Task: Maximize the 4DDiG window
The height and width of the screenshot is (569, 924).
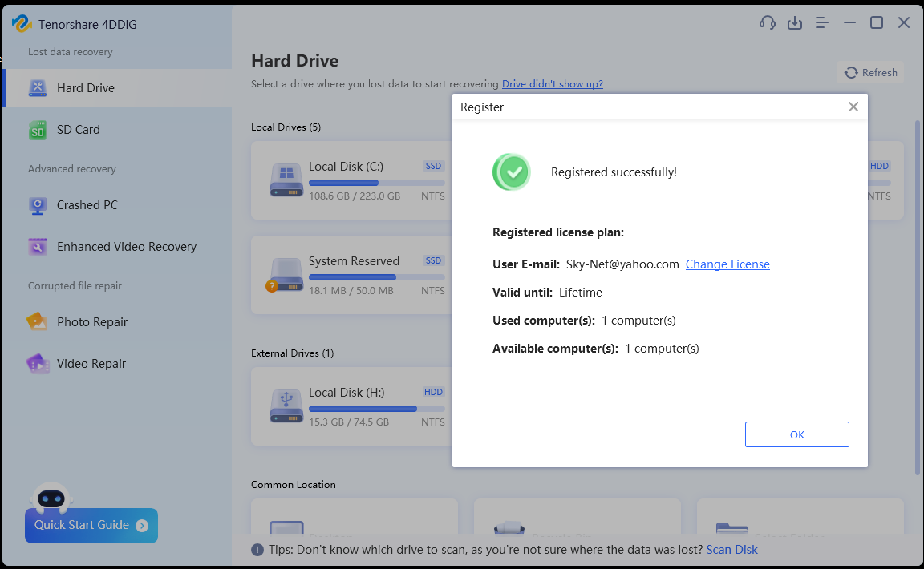Action: (x=877, y=22)
